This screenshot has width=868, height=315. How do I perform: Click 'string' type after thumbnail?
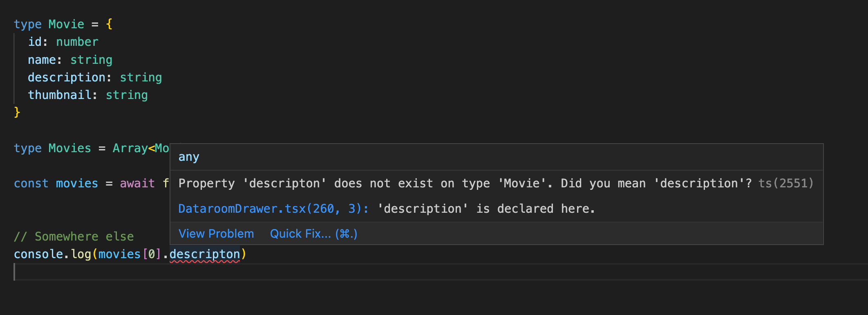coord(127,95)
